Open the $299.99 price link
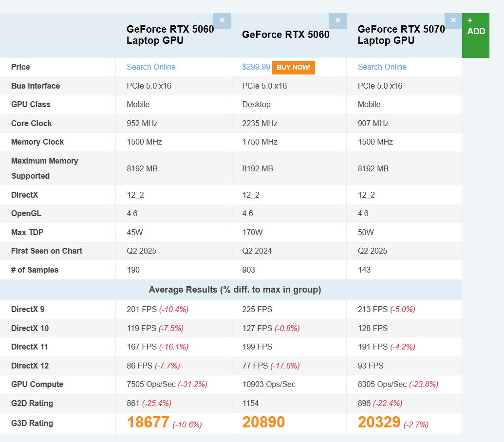 point(256,67)
